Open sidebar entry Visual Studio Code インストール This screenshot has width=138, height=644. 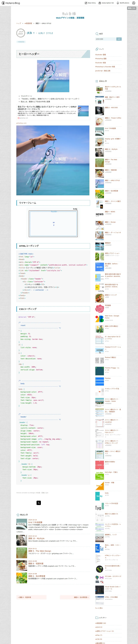(113, 588)
